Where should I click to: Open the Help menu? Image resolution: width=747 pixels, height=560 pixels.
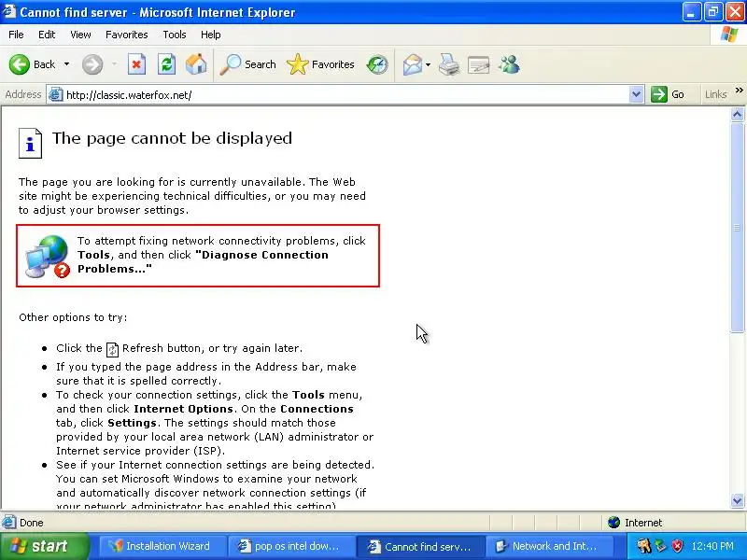click(x=211, y=35)
